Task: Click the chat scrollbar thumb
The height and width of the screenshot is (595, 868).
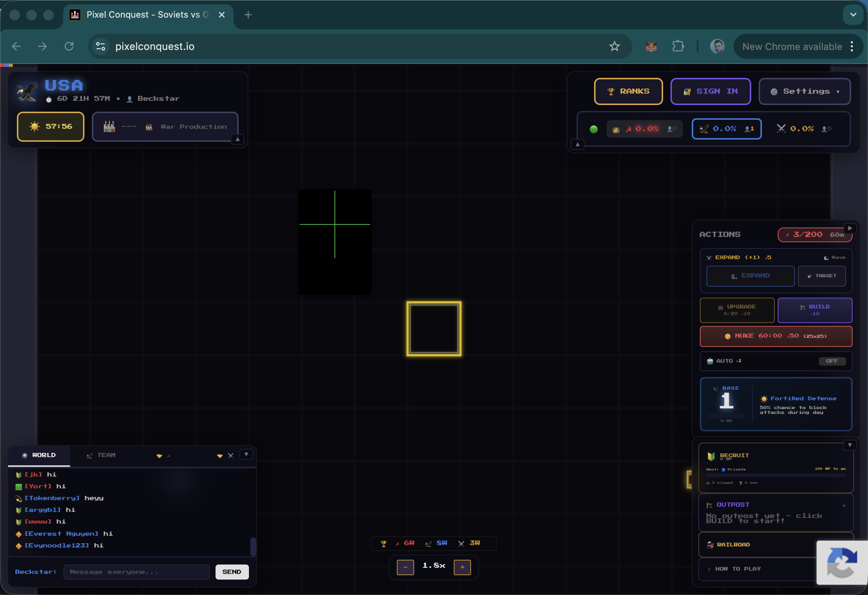Action: point(253,547)
